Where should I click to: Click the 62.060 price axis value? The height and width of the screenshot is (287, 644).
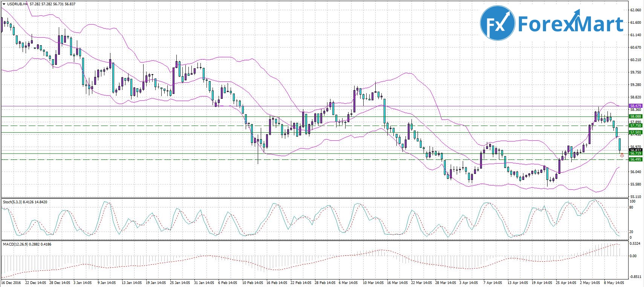click(635, 10)
